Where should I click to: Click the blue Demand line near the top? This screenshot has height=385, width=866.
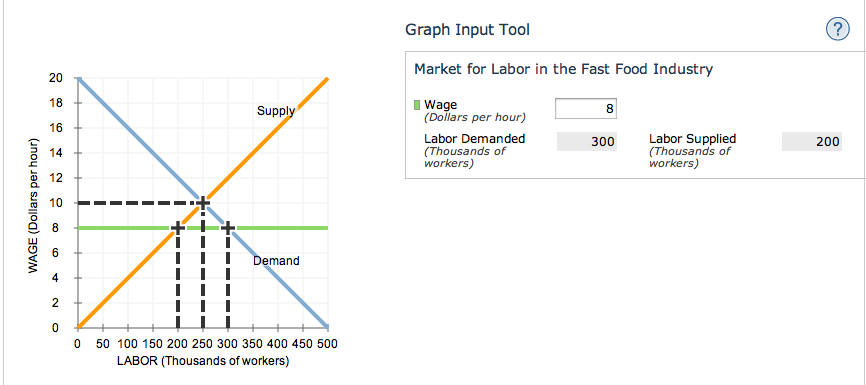pyautogui.click(x=110, y=110)
